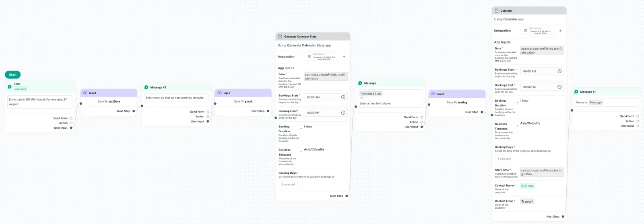Click the green Start button
Viewport: 644px width, 224px height.
pyautogui.click(x=12, y=75)
